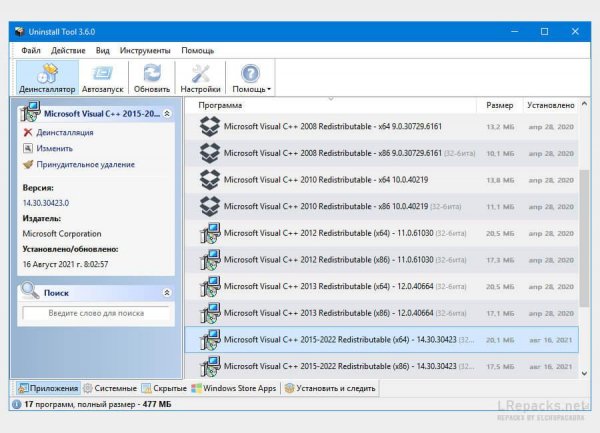Switch to the Скрытые tab
The image size is (600, 433).
(164, 388)
